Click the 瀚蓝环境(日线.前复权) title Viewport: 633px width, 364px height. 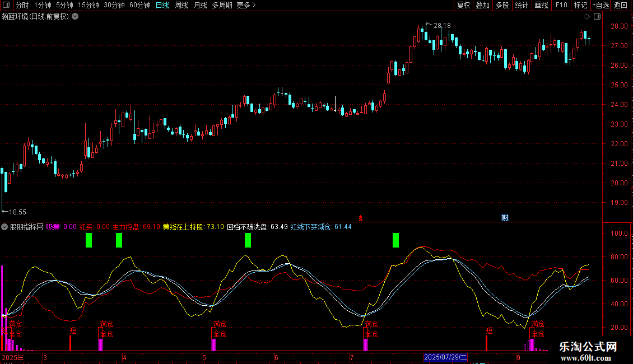click(35, 17)
